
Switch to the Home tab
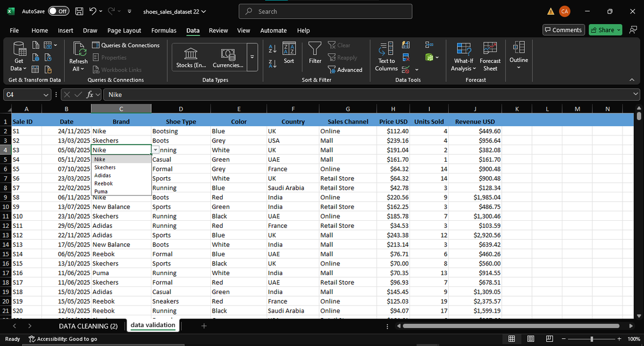40,31
